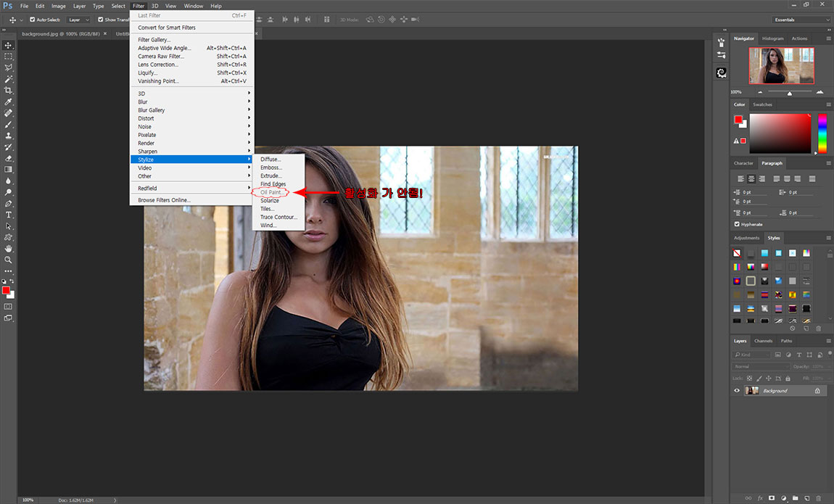The height and width of the screenshot is (504, 834).
Task: Hide the Background layer visibility eye
Action: (x=737, y=391)
